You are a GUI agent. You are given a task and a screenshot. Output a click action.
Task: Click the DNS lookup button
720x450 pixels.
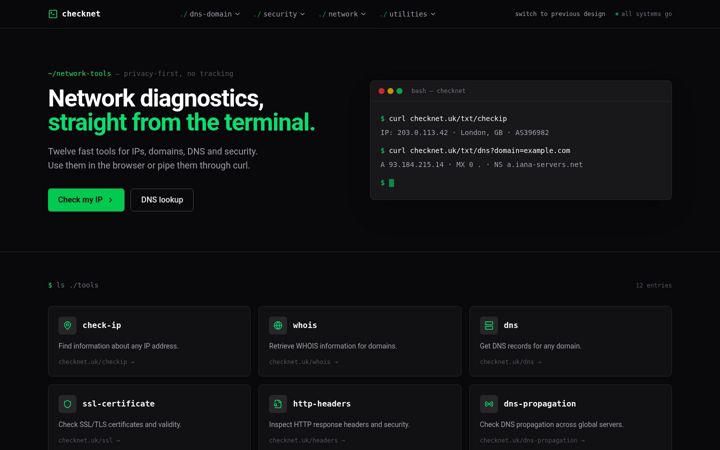(x=162, y=200)
